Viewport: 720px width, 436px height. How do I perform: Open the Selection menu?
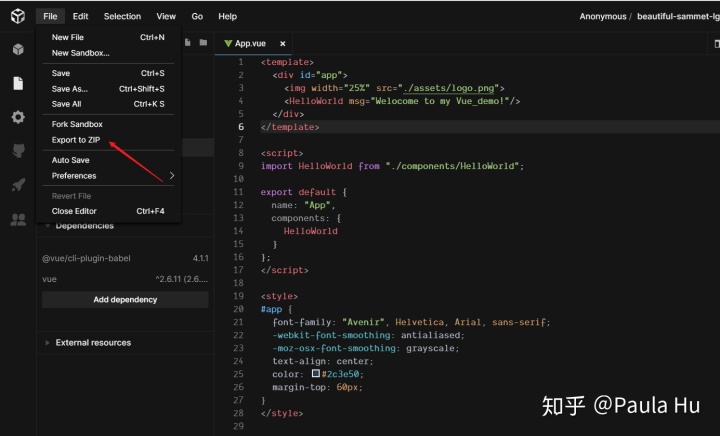click(122, 16)
